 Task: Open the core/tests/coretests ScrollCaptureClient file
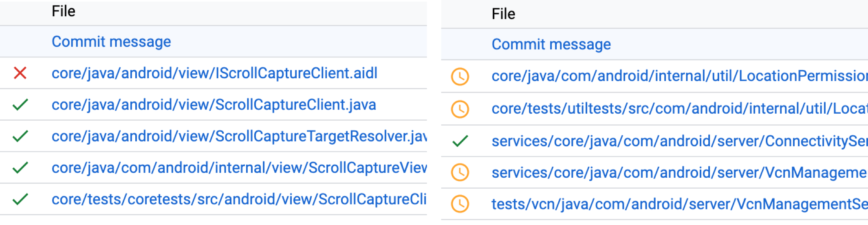[x=239, y=199]
